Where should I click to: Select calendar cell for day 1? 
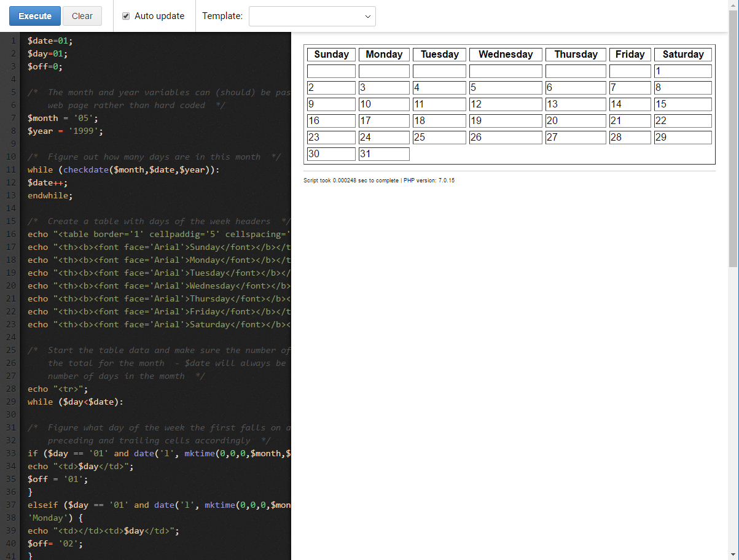(x=683, y=71)
